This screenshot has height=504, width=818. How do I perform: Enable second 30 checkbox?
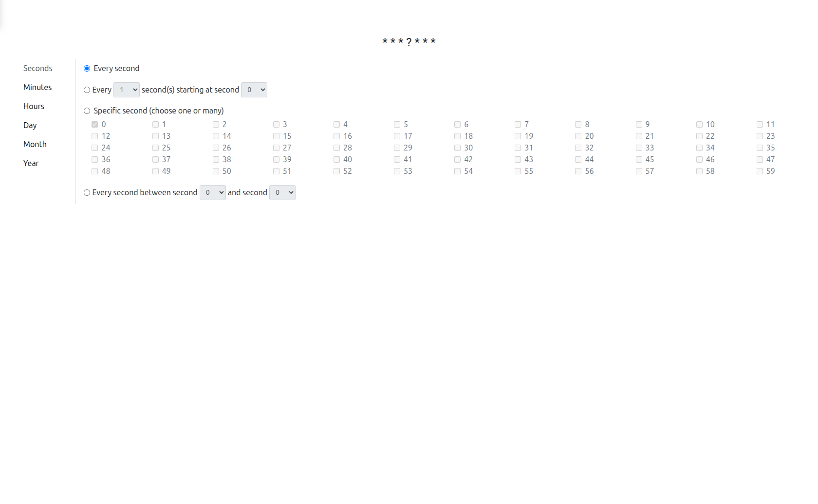point(457,148)
